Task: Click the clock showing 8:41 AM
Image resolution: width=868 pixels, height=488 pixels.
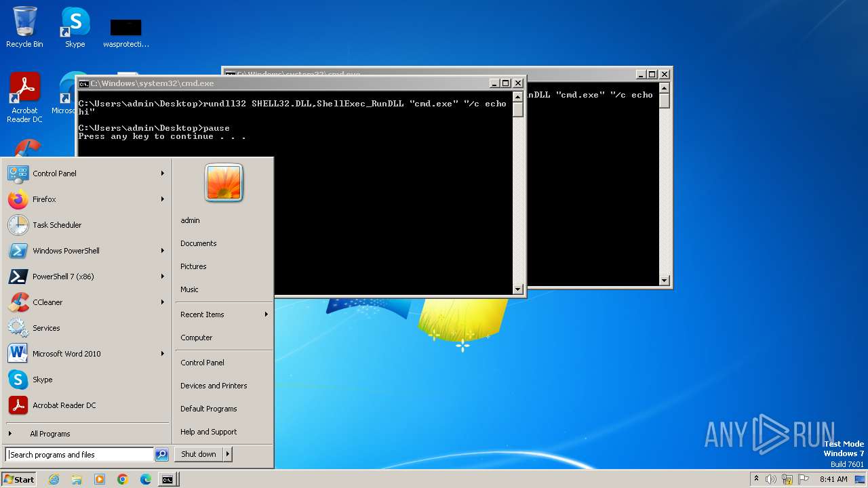Action: pos(833,479)
